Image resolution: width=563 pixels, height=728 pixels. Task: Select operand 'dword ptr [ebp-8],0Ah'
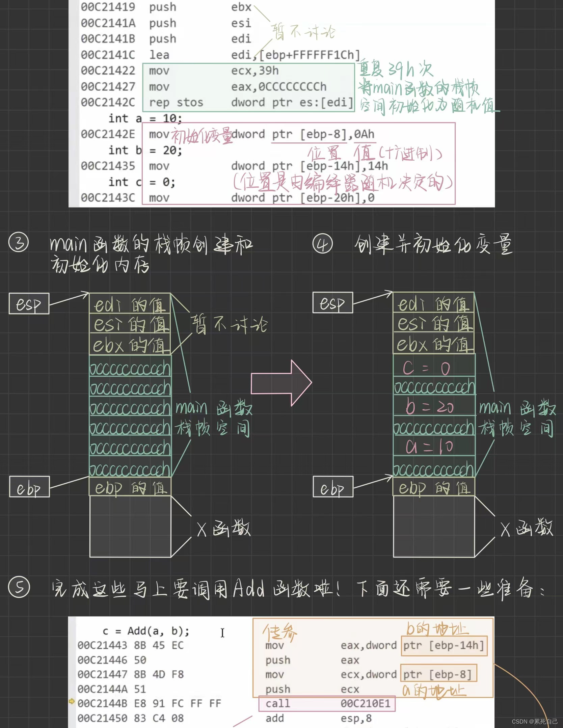[x=303, y=134]
